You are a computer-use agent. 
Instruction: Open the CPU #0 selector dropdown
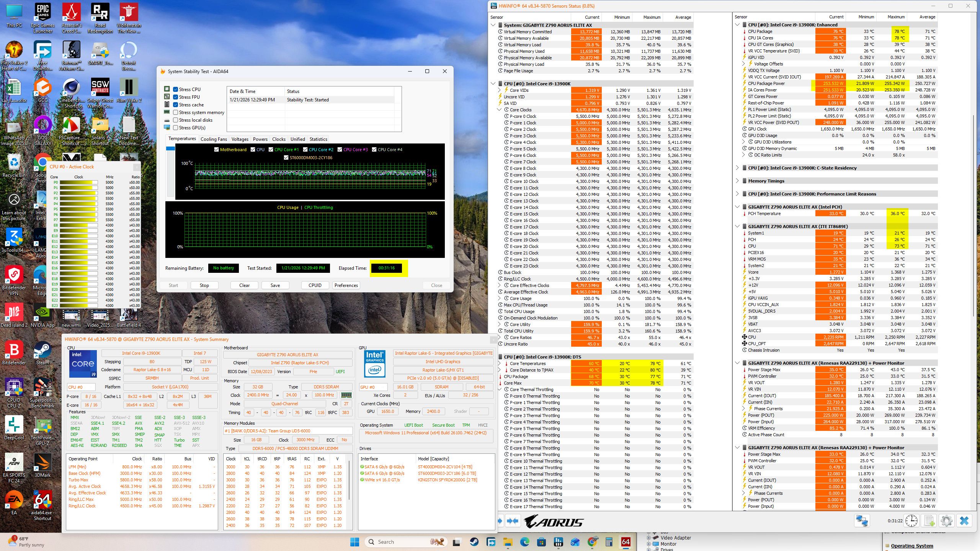[x=81, y=387]
